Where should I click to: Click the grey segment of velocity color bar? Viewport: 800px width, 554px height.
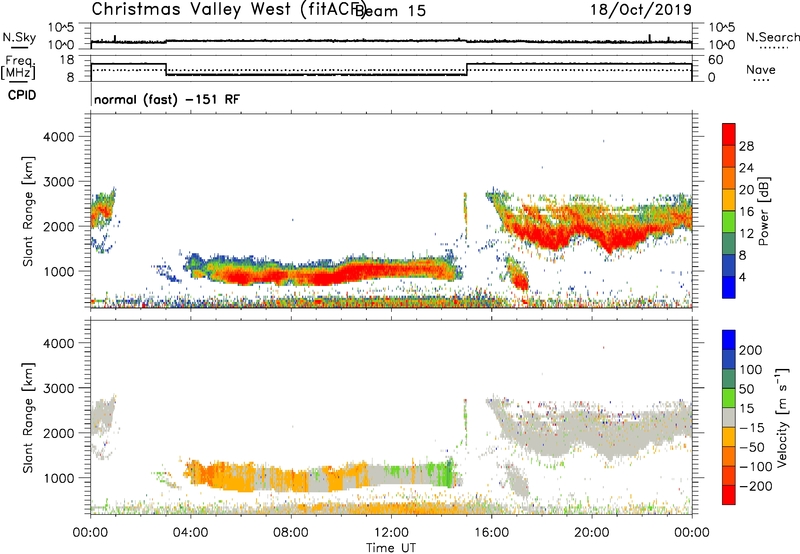coord(729,417)
